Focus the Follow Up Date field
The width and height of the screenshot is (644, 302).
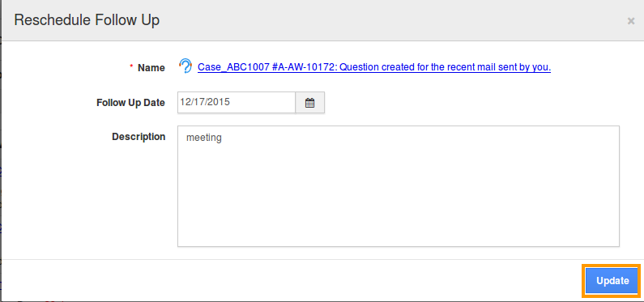coord(237,103)
